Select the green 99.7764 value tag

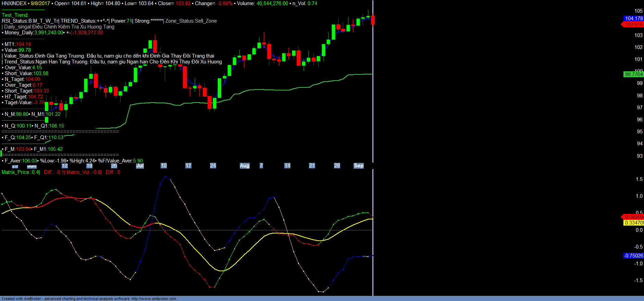(x=633, y=74)
